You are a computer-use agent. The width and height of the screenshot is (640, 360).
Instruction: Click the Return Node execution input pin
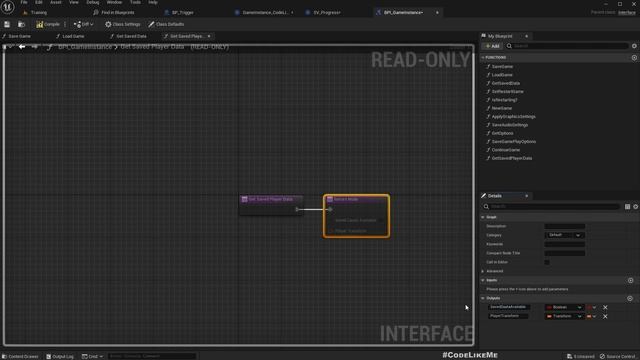(330, 209)
